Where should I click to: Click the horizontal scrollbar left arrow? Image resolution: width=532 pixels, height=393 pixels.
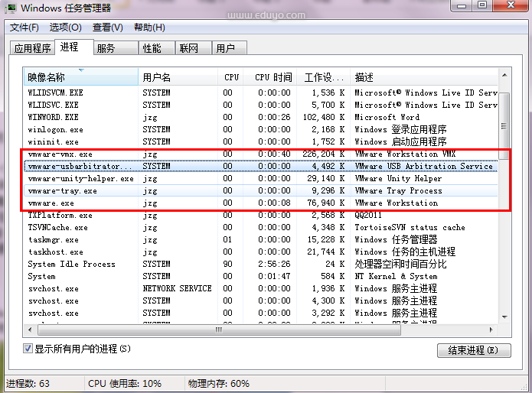pyautogui.click(x=31, y=330)
